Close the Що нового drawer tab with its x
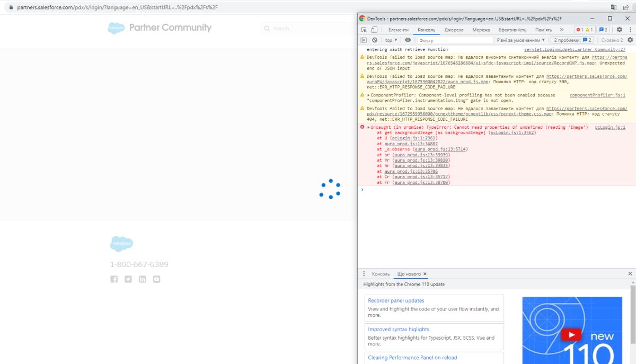The image size is (636, 364). click(425, 274)
